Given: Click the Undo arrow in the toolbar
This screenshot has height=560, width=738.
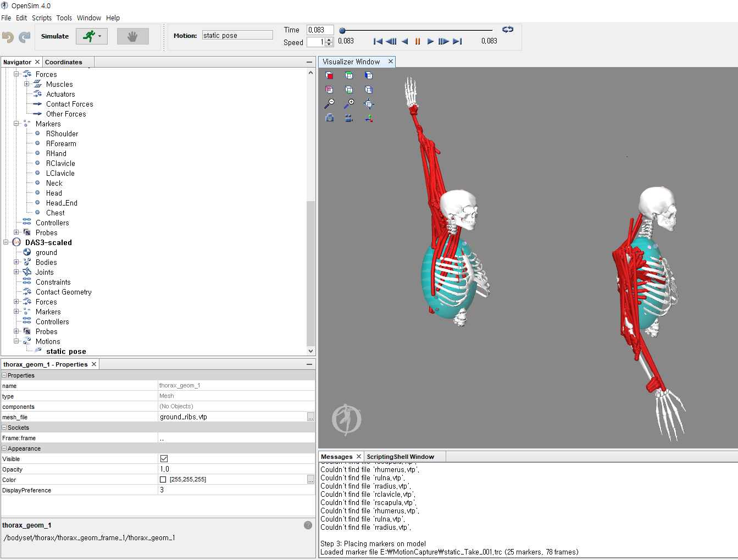Looking at the screenshot, I should (x=8, y=37).
